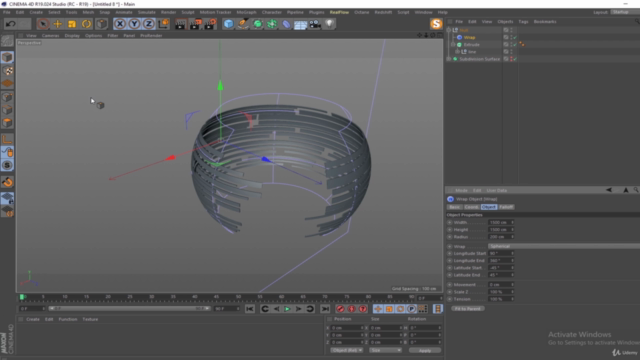Open the MoGraph menu
Image resolution: width=640 pixels, height=360 pixels.
(246, 12)
